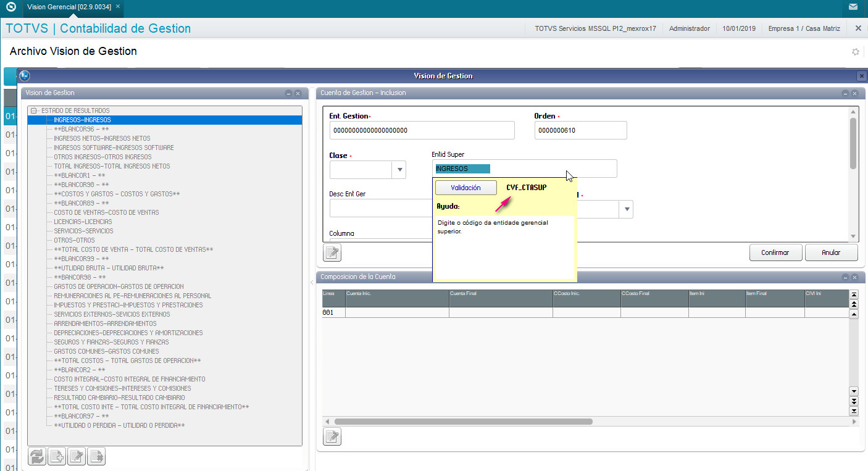Screen dimensions: 868x471
Task: Click the Cuenta Final column header
Action: point(501,298)
